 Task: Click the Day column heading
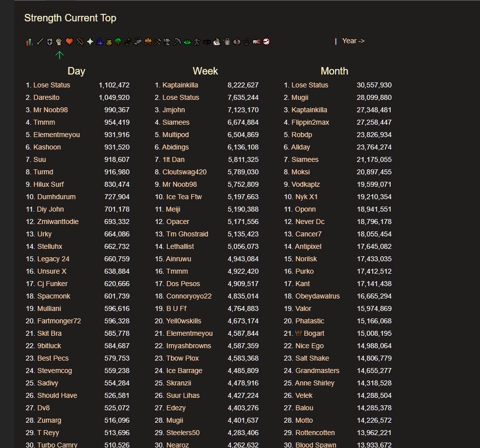[76, 71]
